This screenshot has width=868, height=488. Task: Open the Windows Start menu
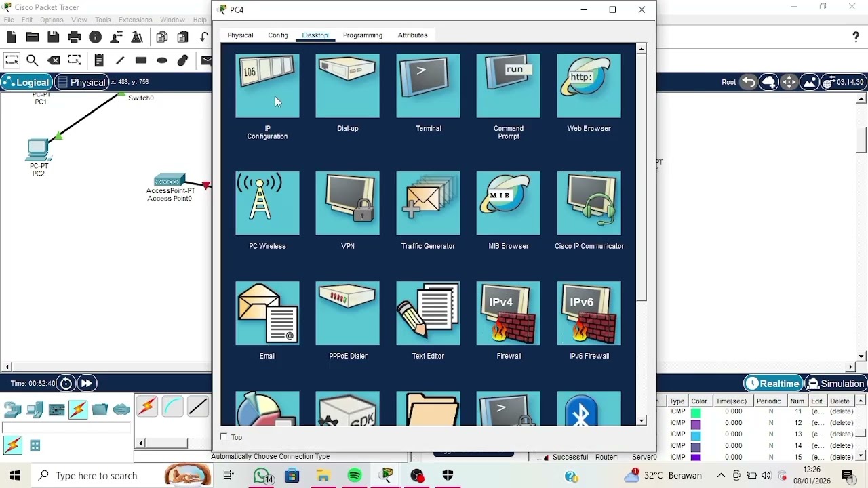15,476
